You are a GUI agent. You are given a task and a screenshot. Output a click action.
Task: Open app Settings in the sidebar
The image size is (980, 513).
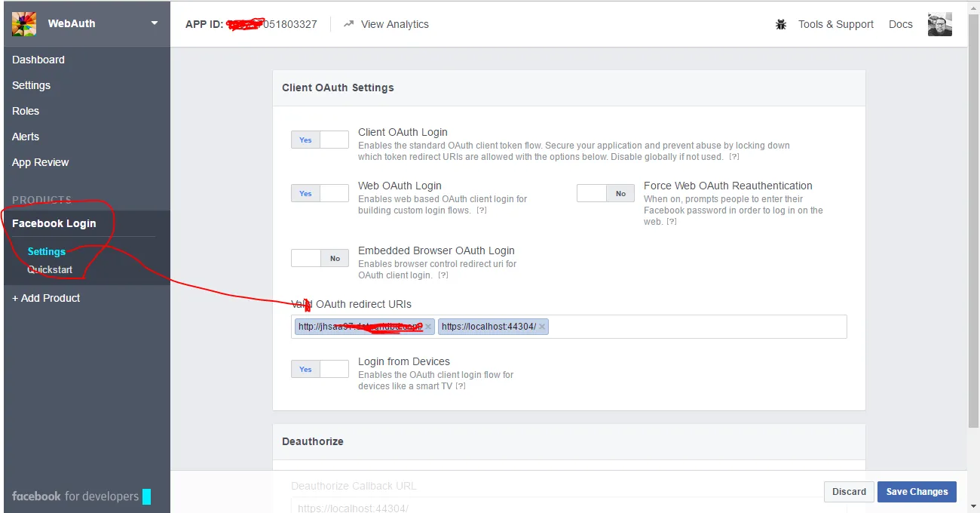point(31,85)
